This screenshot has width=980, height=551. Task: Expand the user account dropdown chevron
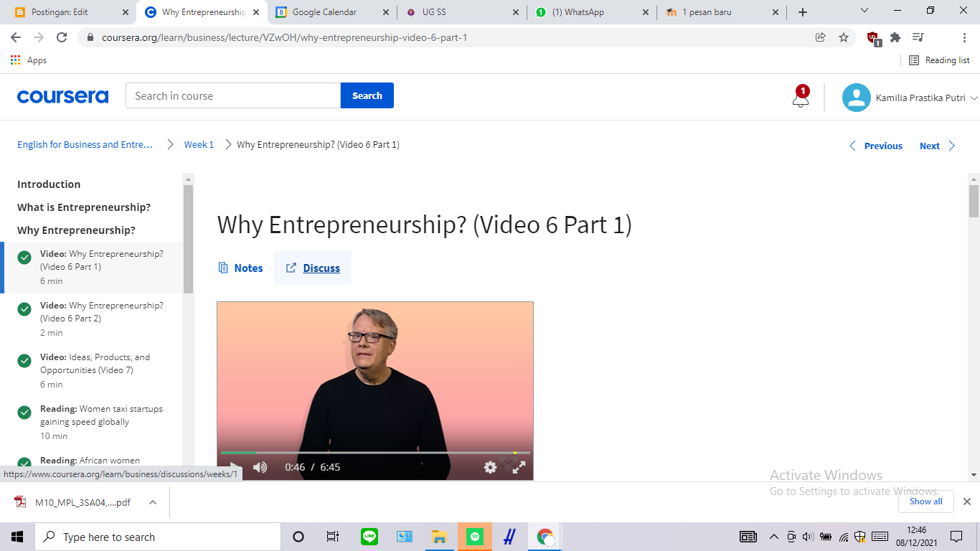974,98
